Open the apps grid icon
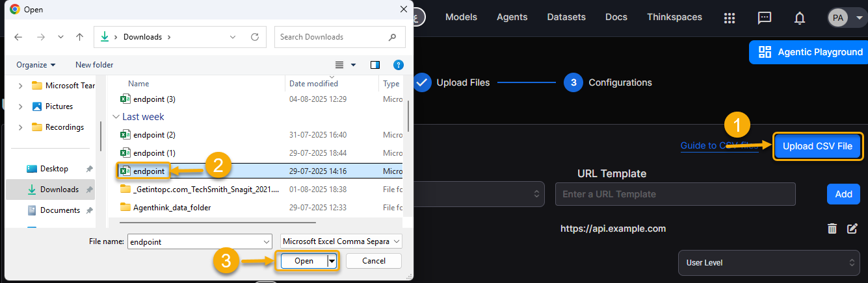The width and height of the screenshot is (868, 283). (730, 18)
